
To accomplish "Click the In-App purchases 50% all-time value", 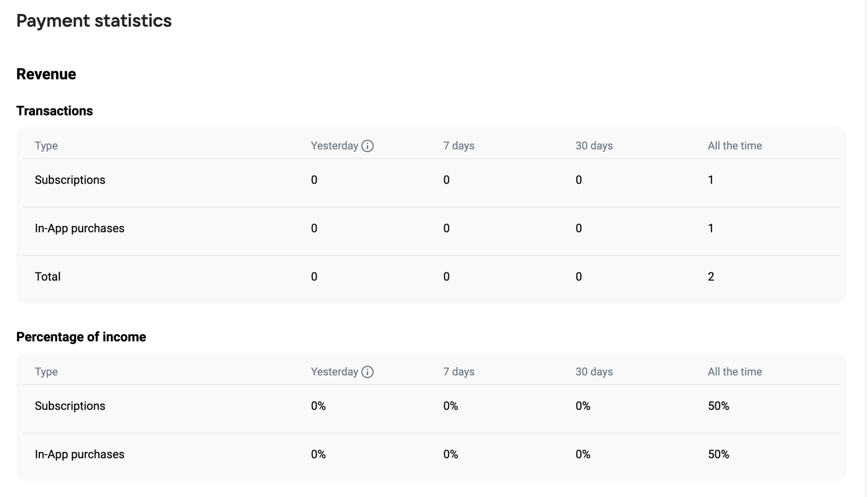I will click(718, 454).
